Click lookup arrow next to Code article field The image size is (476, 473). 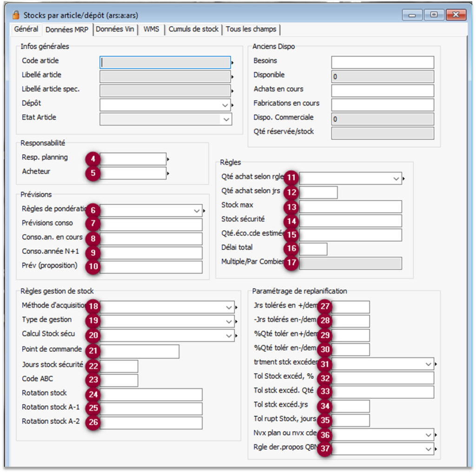coord(232,63)
